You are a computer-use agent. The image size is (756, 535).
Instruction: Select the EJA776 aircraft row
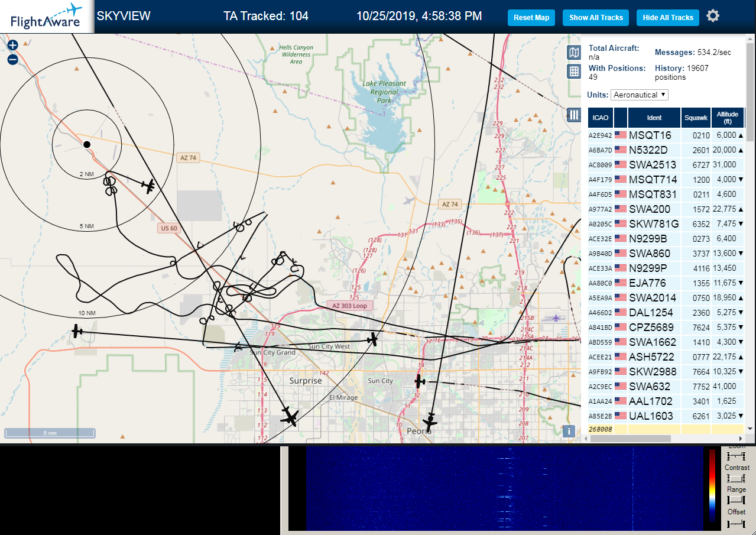click(x=666, y=283)
